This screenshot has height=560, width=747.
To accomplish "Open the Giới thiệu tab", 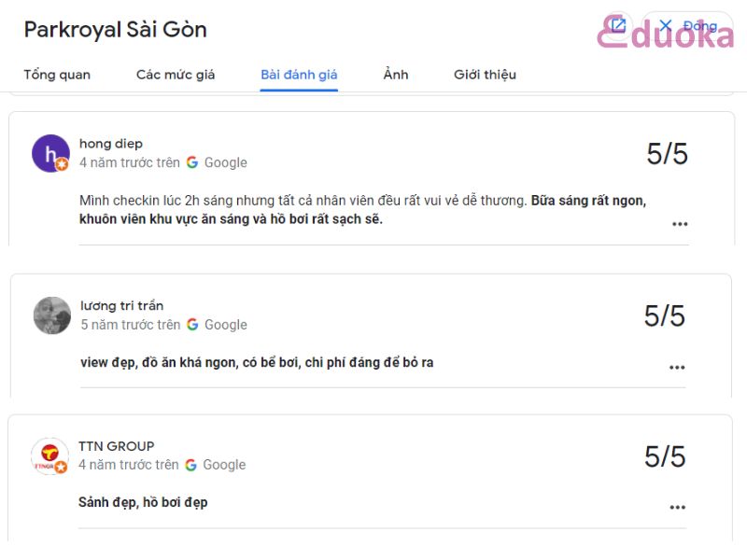I will [485, 75].
